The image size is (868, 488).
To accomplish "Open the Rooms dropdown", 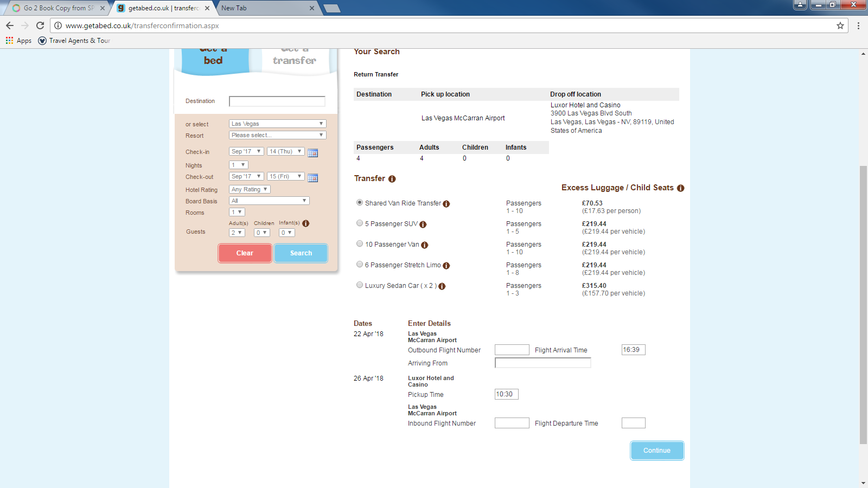I will [237, 212].
